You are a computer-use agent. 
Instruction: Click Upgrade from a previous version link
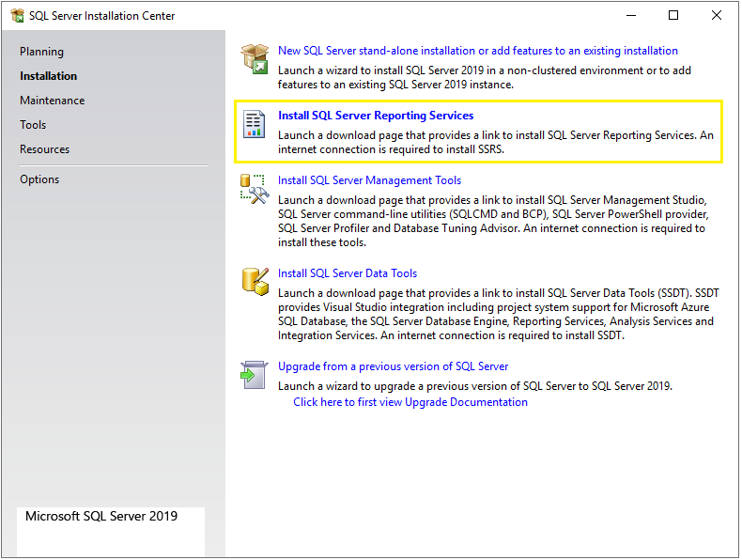coord(394,366)
